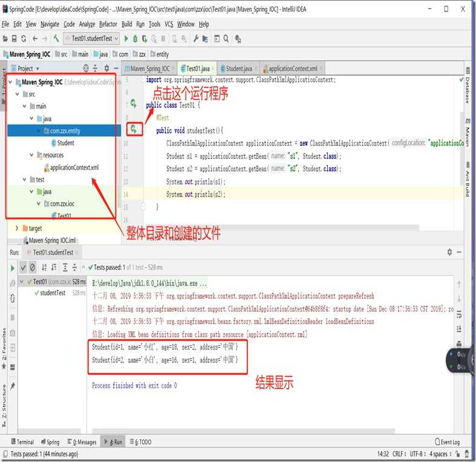This screenshot has height=462, width=476.
Task: Open the VCS menu
Action: point(169,24)
